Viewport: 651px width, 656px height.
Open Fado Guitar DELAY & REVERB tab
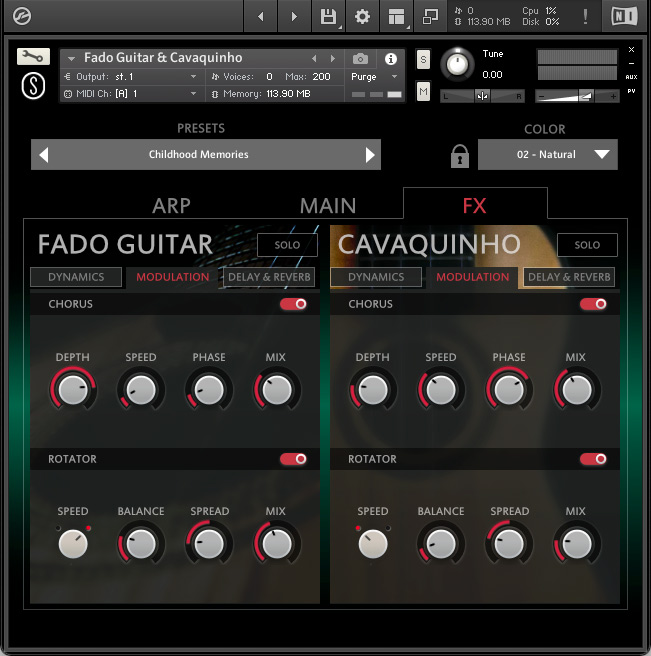[269, 277]
